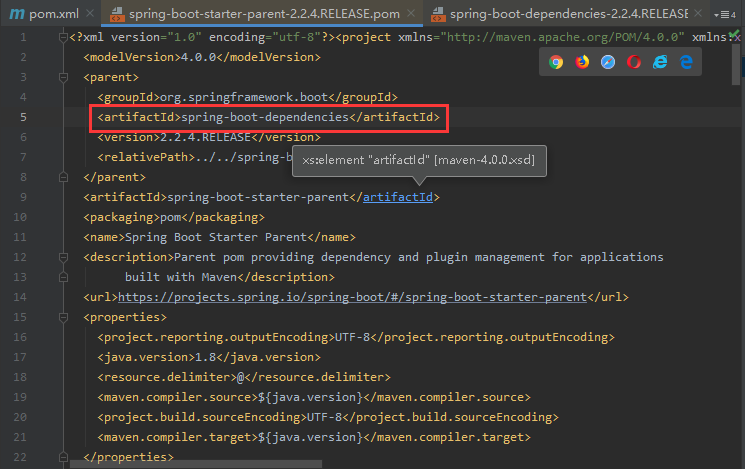Click the xs:element artifactId tooltip
Image resolution: width=745 pixels, height=469 pixels.
click(x=419, y=161)
